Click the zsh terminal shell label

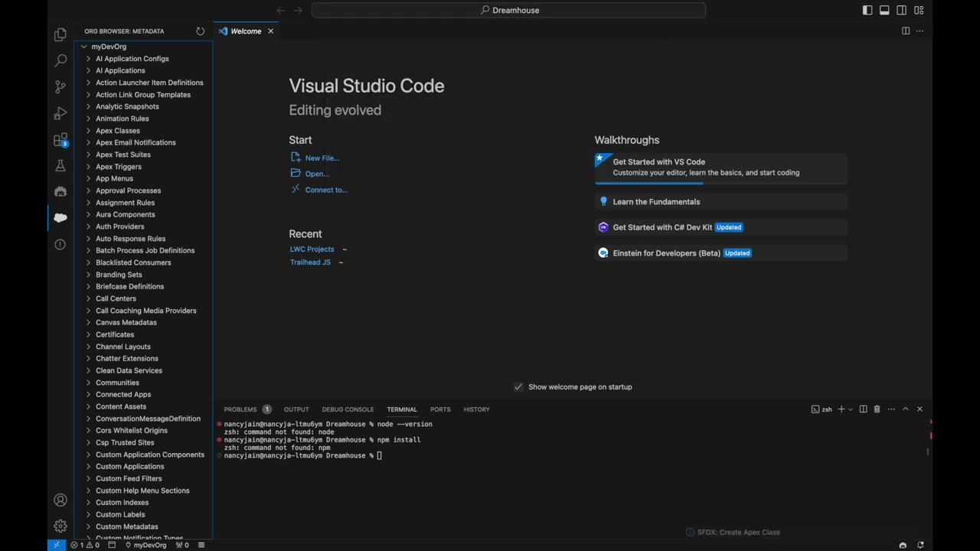tap(822, 409)
